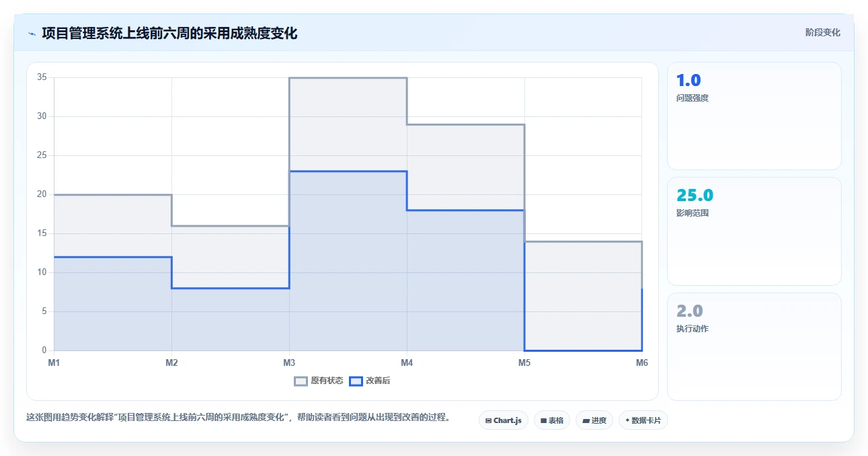This screenshot has width=868, height=456.
Task: Click the 35 y-axis label
Action: 42,77
